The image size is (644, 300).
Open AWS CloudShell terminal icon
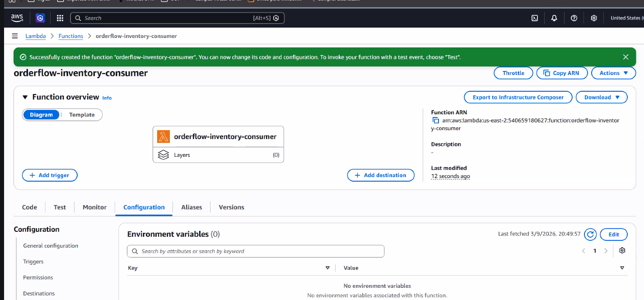coord(534,18)
